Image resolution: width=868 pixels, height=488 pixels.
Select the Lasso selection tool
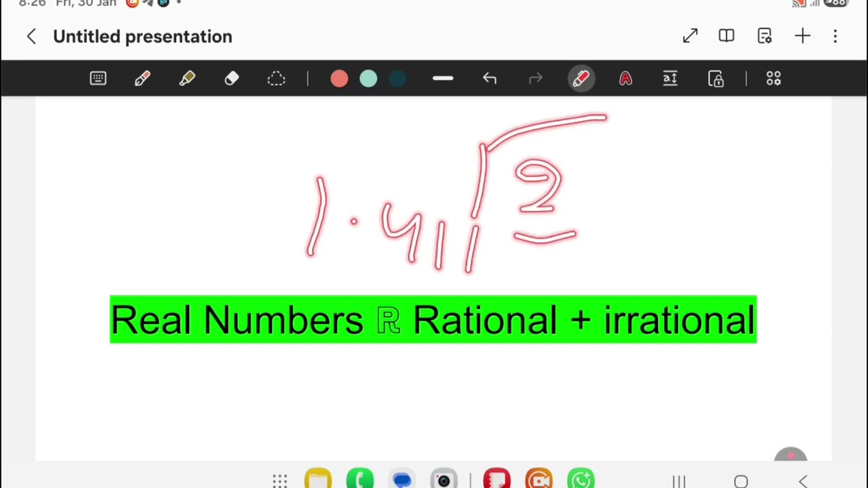point(277,79)
